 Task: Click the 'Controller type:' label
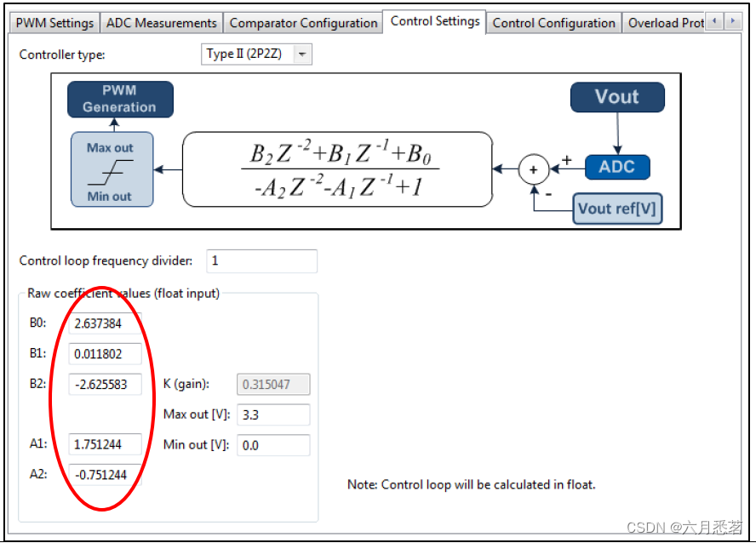tap(62, 54)
